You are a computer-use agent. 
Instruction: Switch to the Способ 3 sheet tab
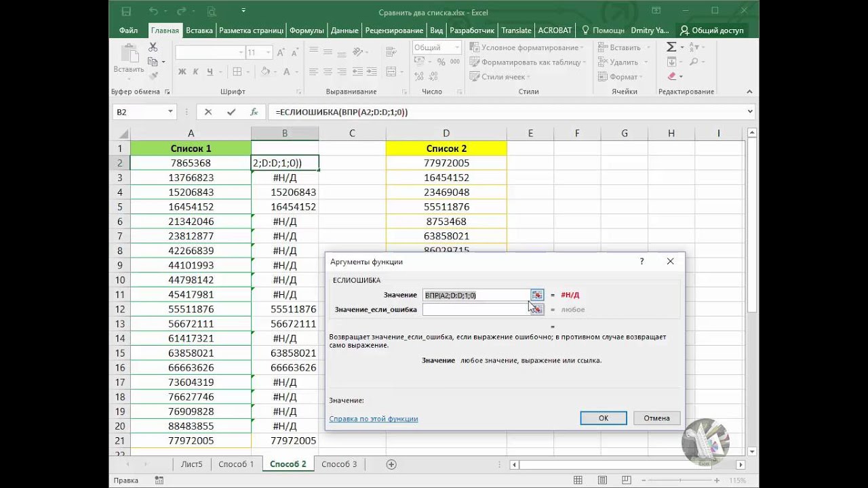pyautogui.click(x=338, y=464)
